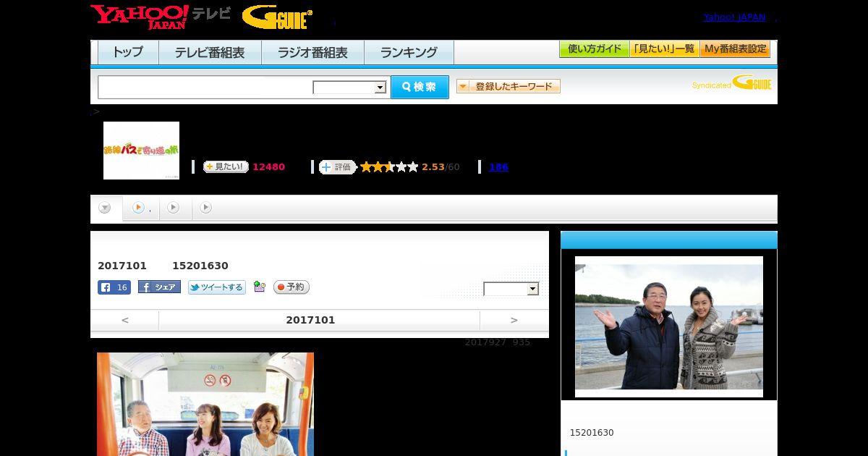
Task: Click the 15201630 text in sidebar
Action: point(592,433)
